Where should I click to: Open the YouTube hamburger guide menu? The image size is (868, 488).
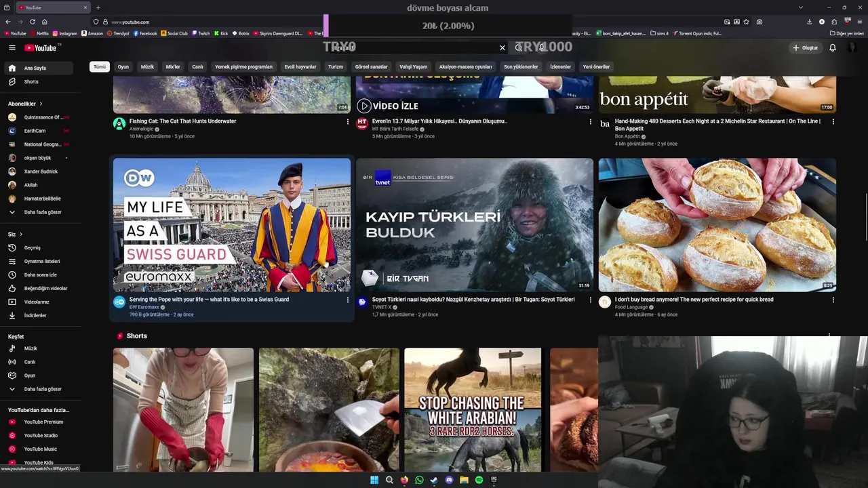[x=12, y=47]
